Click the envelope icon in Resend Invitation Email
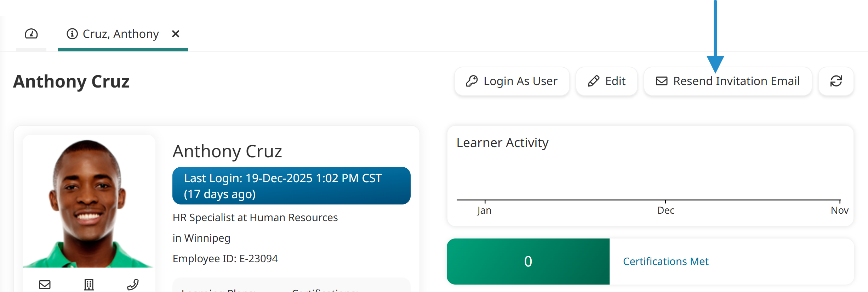The height and width of the screenshot is (292, 868). click(662, 81)
